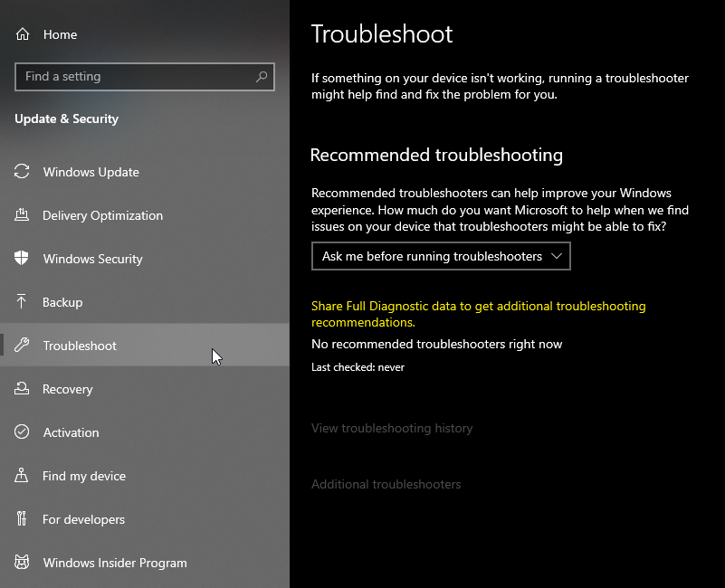This screenshot has height=588, width=725.
Task: Click the search magnifier icon
Action: (262, 77)
